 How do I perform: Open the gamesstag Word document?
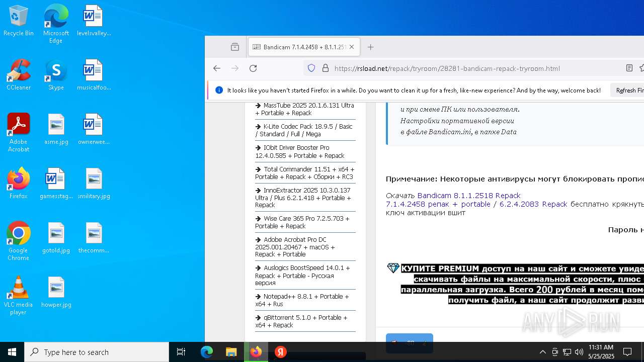[x=56, y=184]
